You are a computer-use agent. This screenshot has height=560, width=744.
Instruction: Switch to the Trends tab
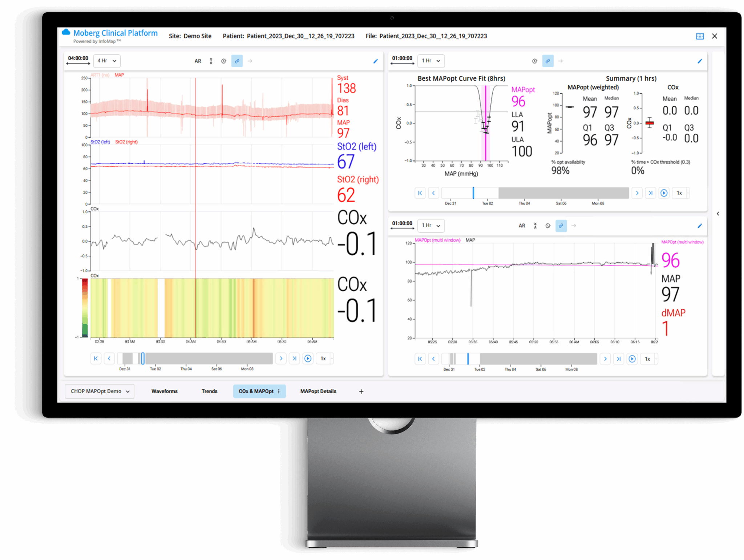coord(209,391)
